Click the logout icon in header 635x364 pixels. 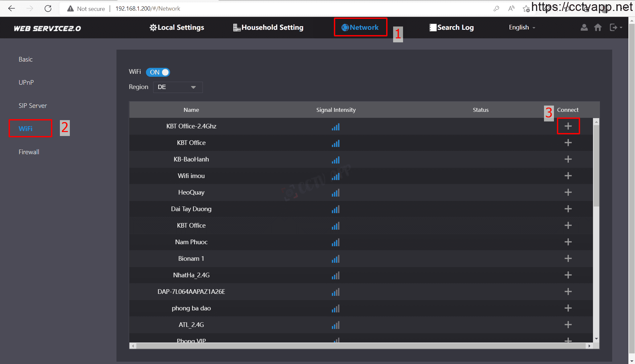pyautogui.click(x=613, y=27)
